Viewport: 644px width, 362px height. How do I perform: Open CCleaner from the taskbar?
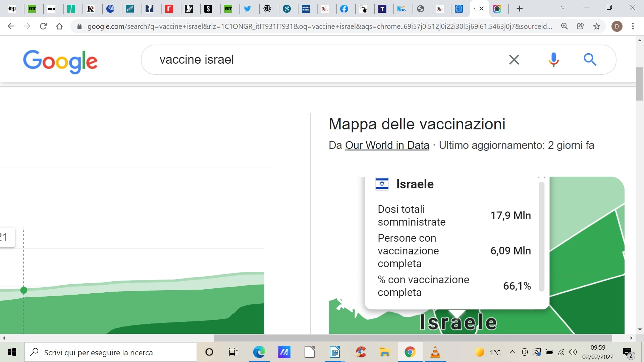click(x=360, y=352)
